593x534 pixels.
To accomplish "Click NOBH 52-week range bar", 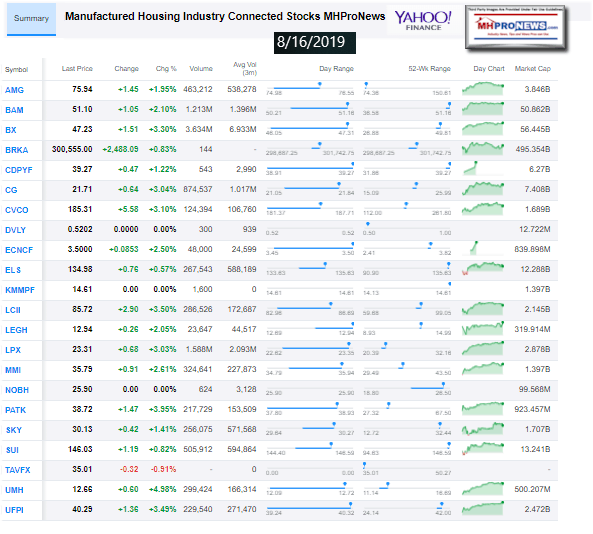I will coord(407,388).
